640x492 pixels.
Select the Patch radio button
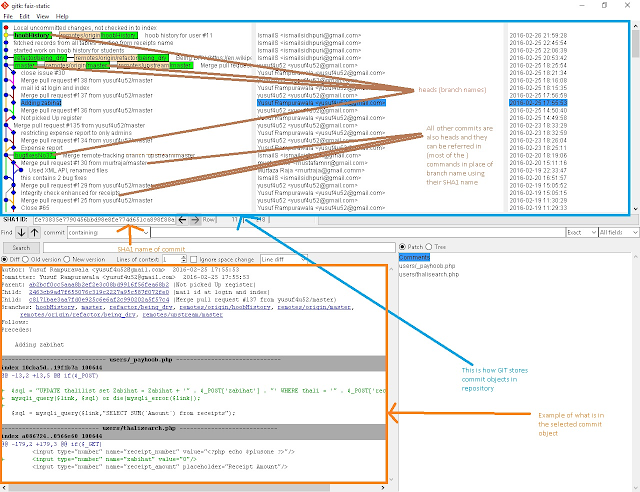[402, 247]
